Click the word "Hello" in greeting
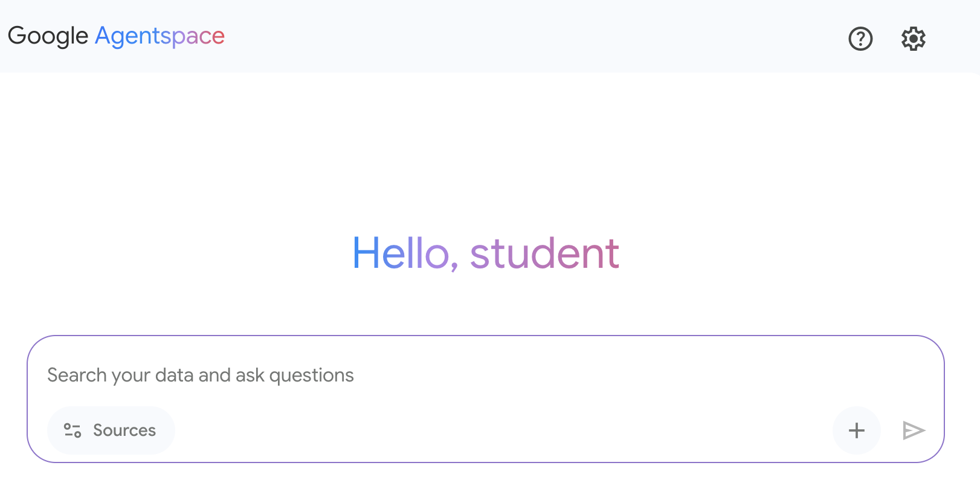This screenshot has width=980, height=503. point(401,253)
